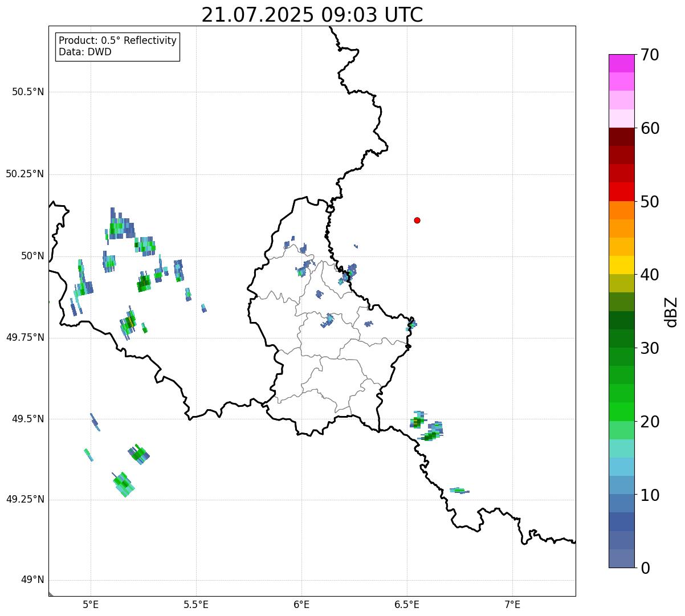Click the latitude label 49.75°N

click(x=25, y=337)
